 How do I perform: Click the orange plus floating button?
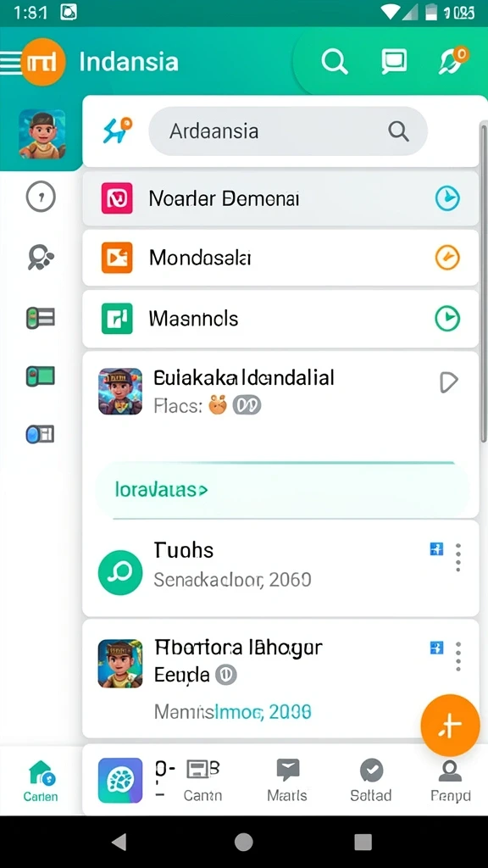(450, 726)
